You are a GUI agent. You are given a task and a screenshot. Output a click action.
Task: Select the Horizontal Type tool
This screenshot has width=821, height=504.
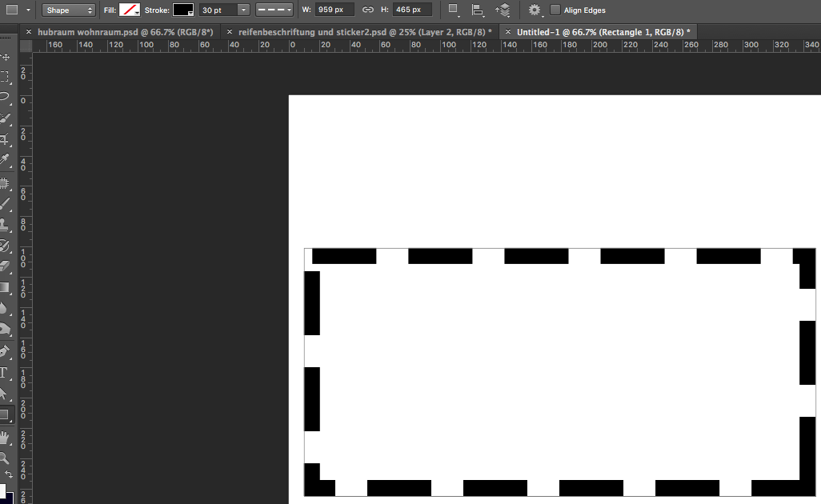(5, 373)
